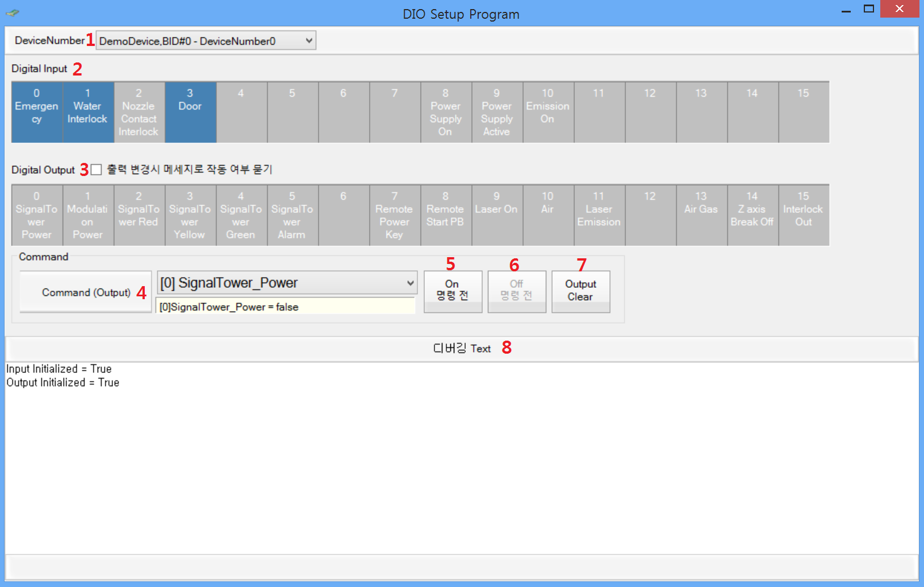Expand the SignalTower_Power command dropdown
Screen dimensions: 924x587
click(x=409, y=283)
